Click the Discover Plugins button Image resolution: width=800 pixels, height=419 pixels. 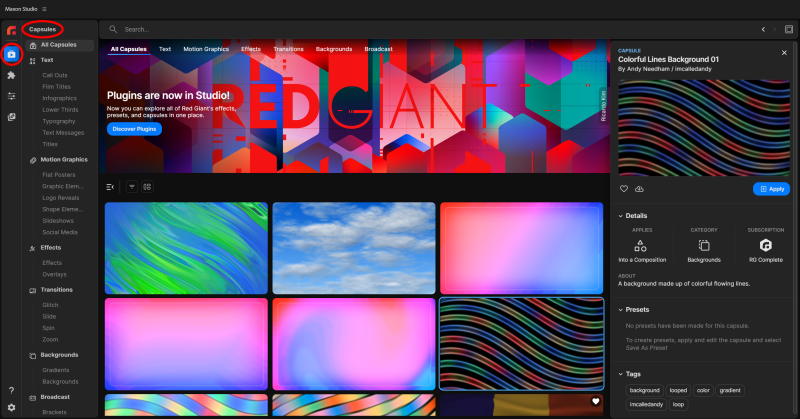[134, 129]
